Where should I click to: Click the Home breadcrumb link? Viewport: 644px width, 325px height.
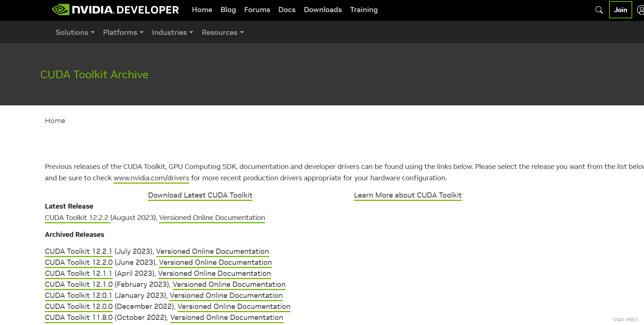[x=55, y=120]
